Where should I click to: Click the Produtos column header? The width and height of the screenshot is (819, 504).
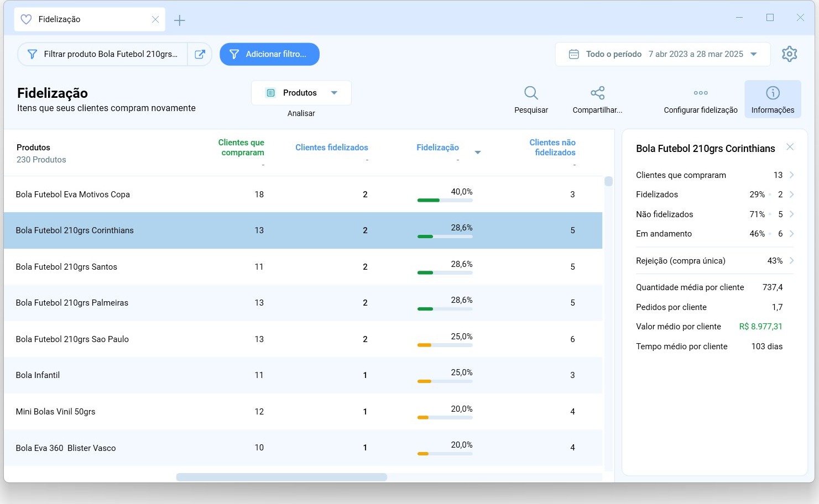(33, 148)
